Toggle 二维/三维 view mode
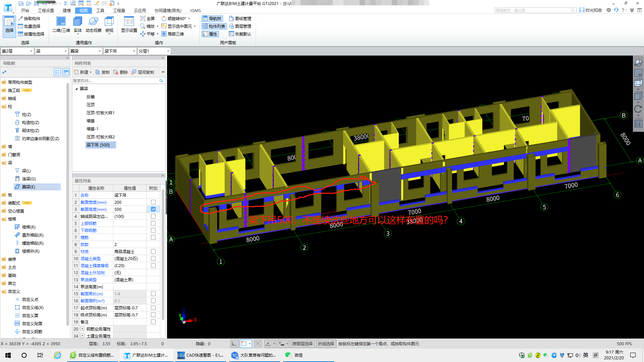 point(61,25)
